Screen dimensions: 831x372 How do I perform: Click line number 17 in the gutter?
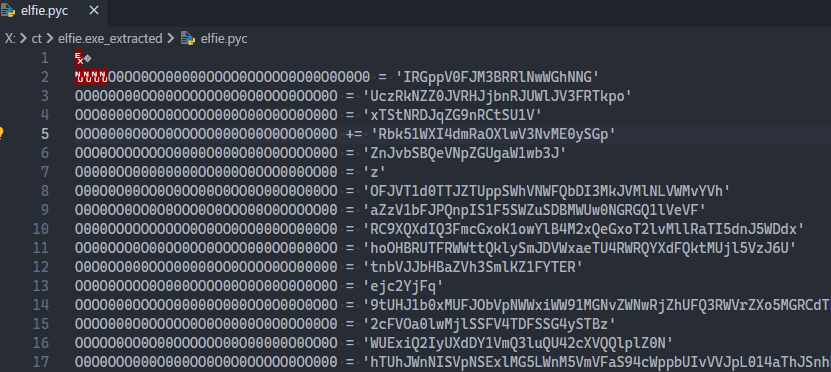point(40,362)
